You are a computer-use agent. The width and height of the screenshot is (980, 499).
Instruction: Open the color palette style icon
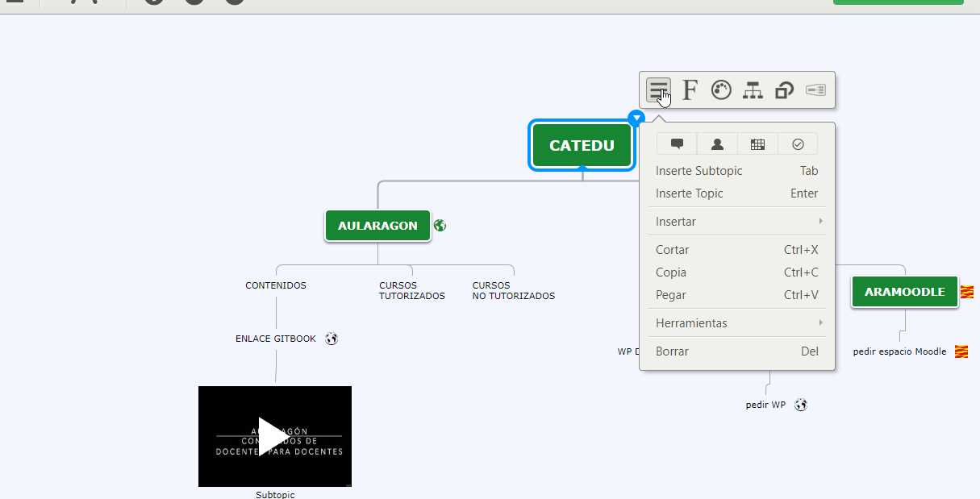[x=721, y=90]
